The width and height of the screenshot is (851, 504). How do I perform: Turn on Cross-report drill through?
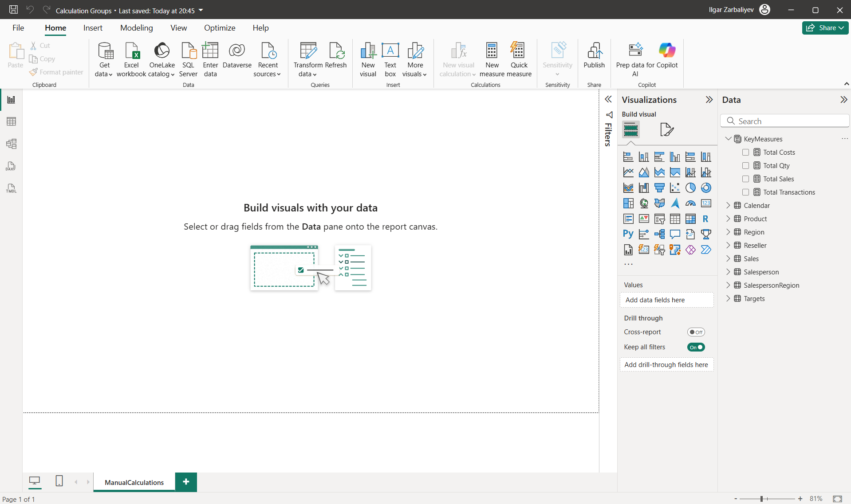coord(696,332)
